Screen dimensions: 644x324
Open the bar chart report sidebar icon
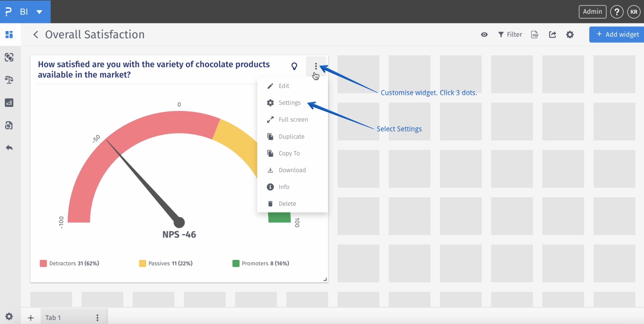9,102
